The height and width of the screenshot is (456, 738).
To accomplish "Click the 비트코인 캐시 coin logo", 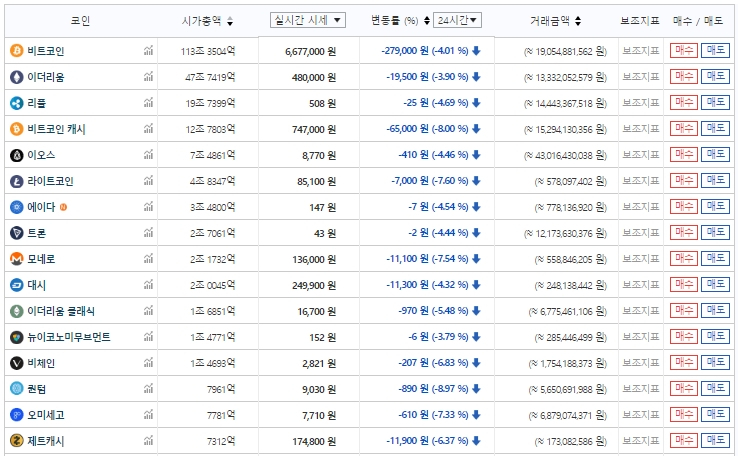I will 16,128.
